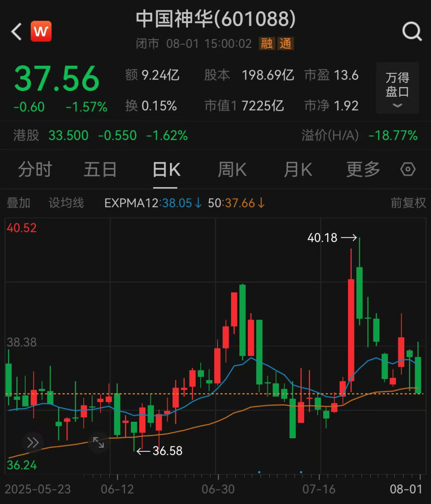Tap the 07-16 date axis label
The width and height of the screenshot is (431, 504).
(x=319, y=489)
